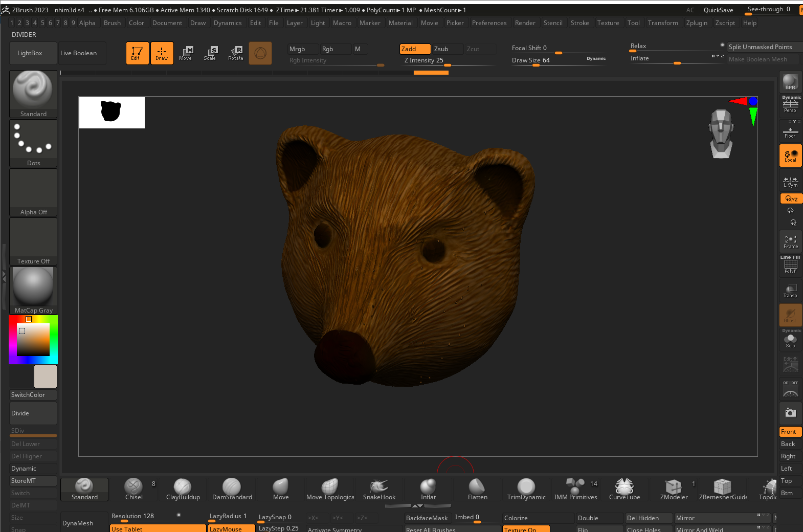Click the Frame view icon
Image resolution: width=803 pixels, height=532 pixels.
[x=790, y=241]
